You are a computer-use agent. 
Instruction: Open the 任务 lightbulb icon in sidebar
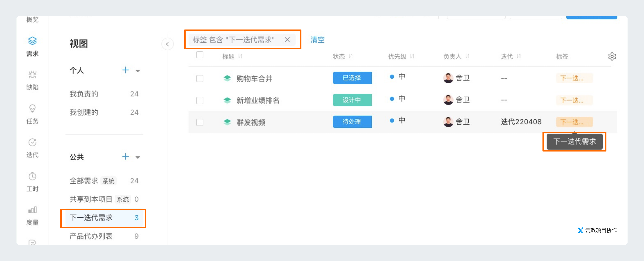pyautogui.click(x=32, y=108)
